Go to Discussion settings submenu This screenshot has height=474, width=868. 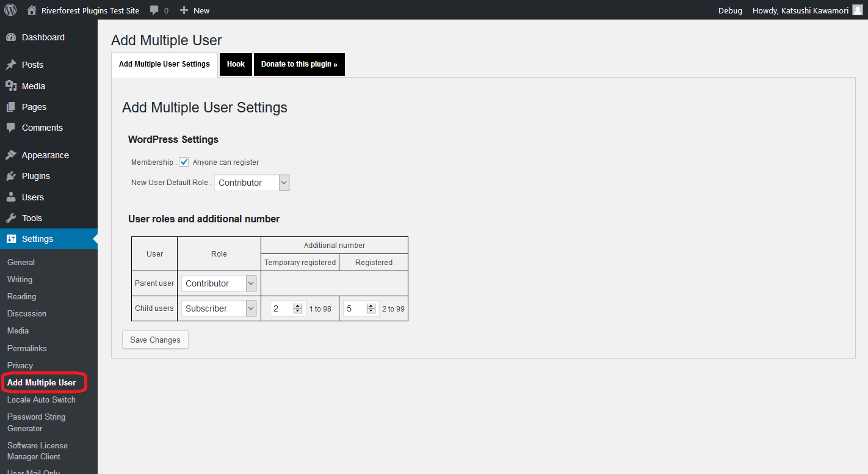click(26, 313)
